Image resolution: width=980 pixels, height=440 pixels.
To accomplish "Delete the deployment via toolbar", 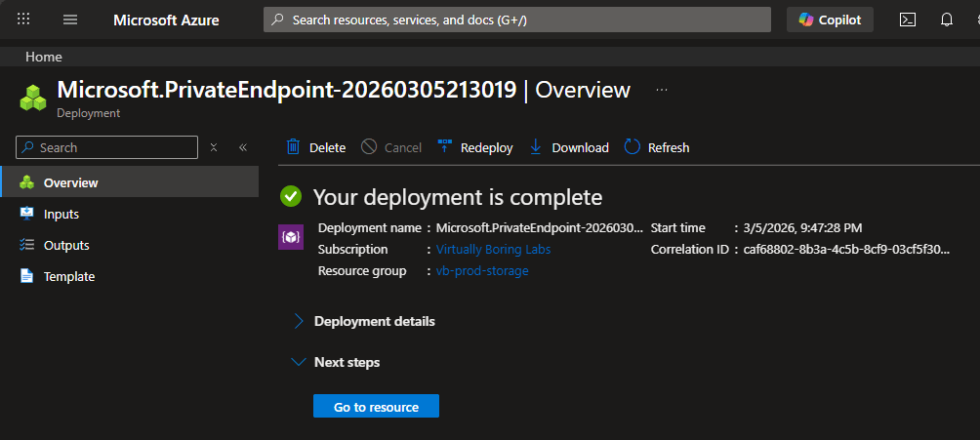I will pos(315,147).
